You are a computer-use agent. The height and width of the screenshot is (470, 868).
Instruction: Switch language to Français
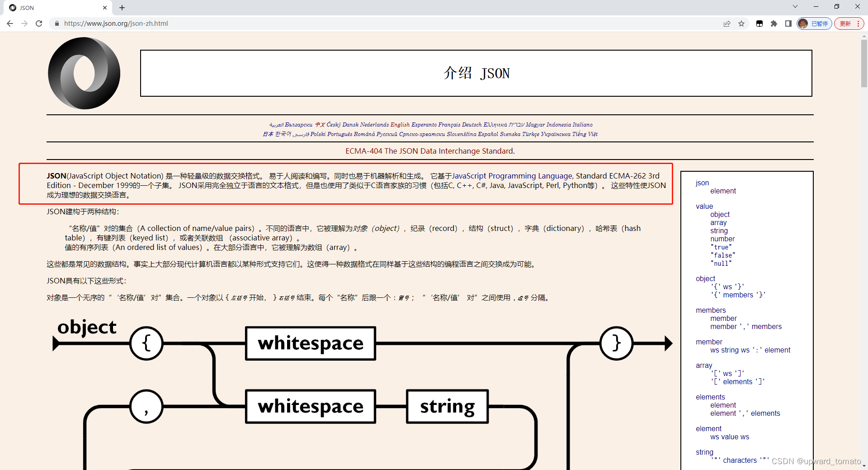[449, 125]
